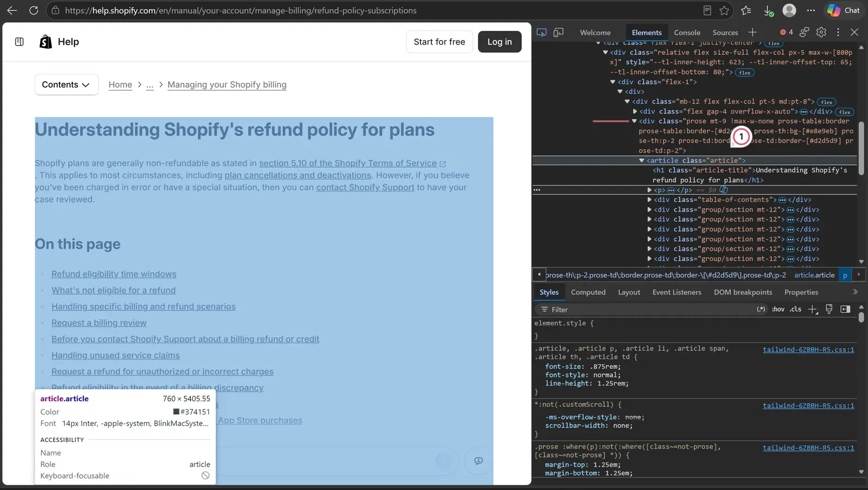The height and width of the screenshot is (490, 868).
Task: Open DevTools settings gear
Action: (821, 33)
